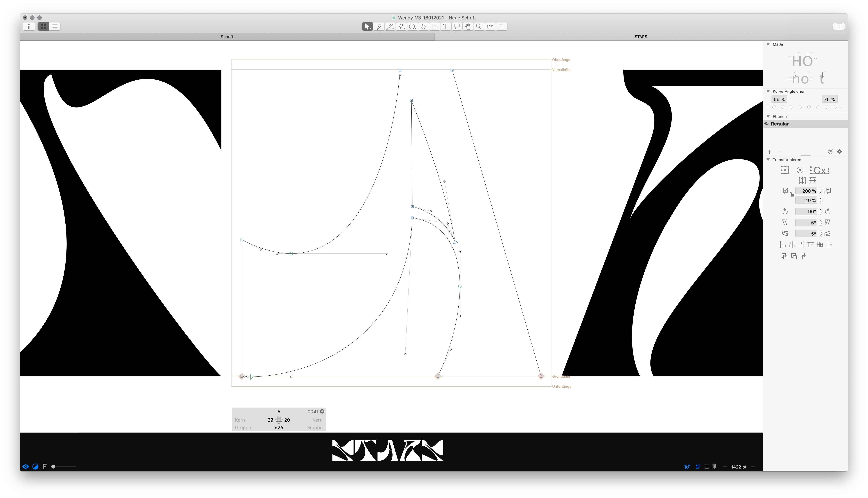Step the 110 % vertical scale value

coord(821,200)
